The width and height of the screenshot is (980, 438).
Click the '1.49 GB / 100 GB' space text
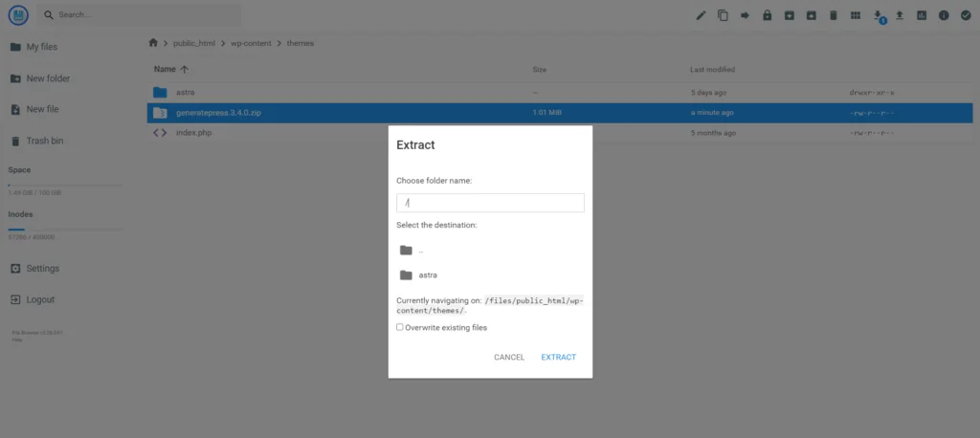[x=34, y=193]
